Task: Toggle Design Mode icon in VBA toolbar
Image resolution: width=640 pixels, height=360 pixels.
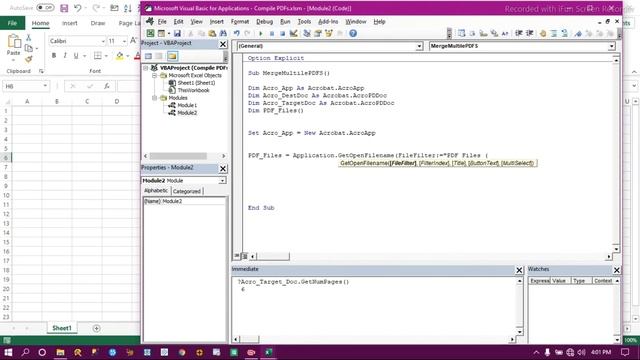Action: click(293, 33)
